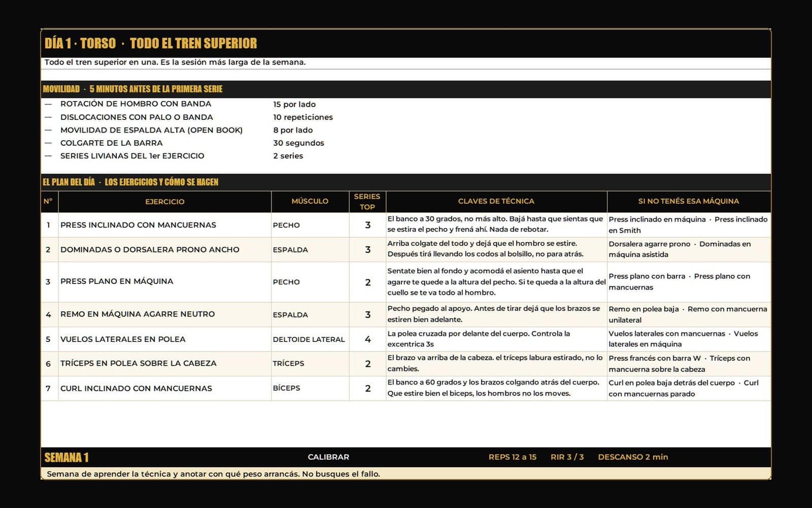The image size is (812, 508).
Task: Click 'RIR 3 / 3' in footer
Action: 567,457
